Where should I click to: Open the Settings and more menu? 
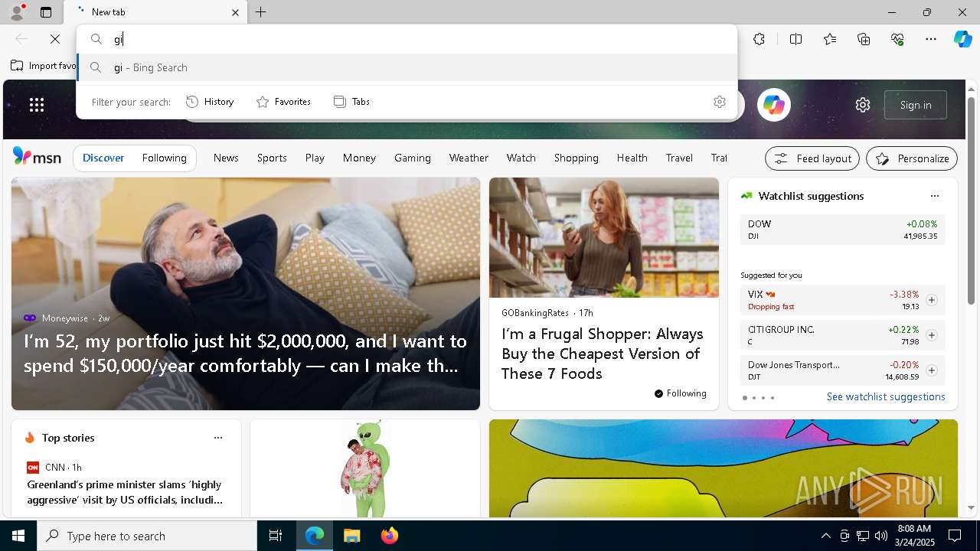(931, 39)
